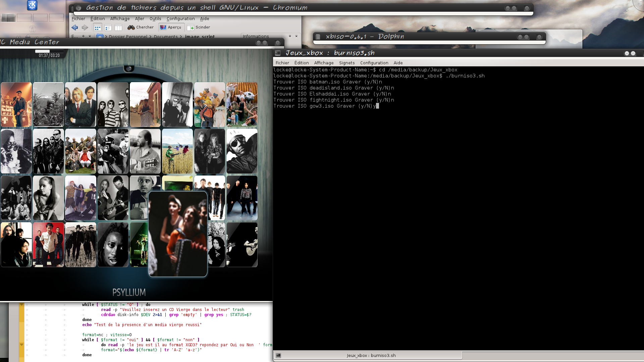Screen dimensions: 644x362
Task: Click the xbiso Dolphin title bar folder icon
Action: (x=318, y=37)
